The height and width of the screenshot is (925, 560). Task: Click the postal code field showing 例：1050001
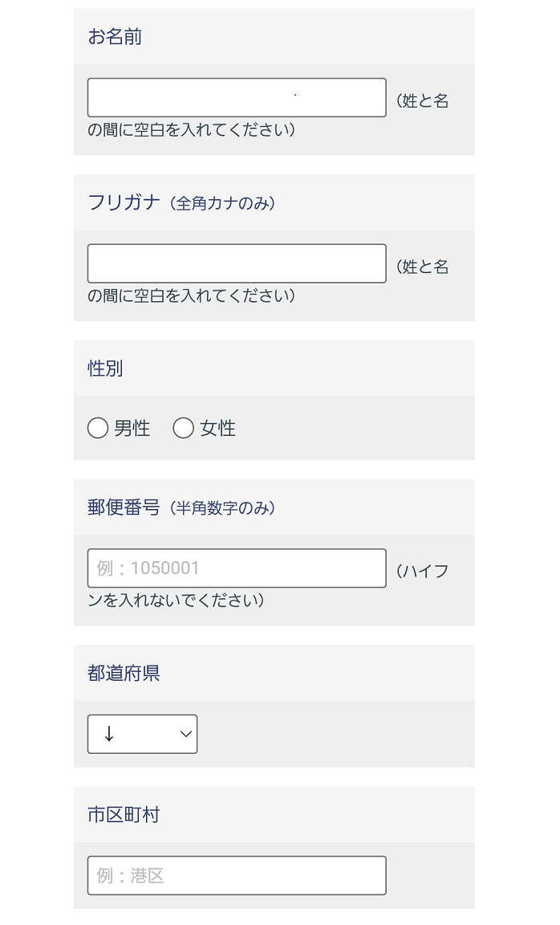[236, 568]
